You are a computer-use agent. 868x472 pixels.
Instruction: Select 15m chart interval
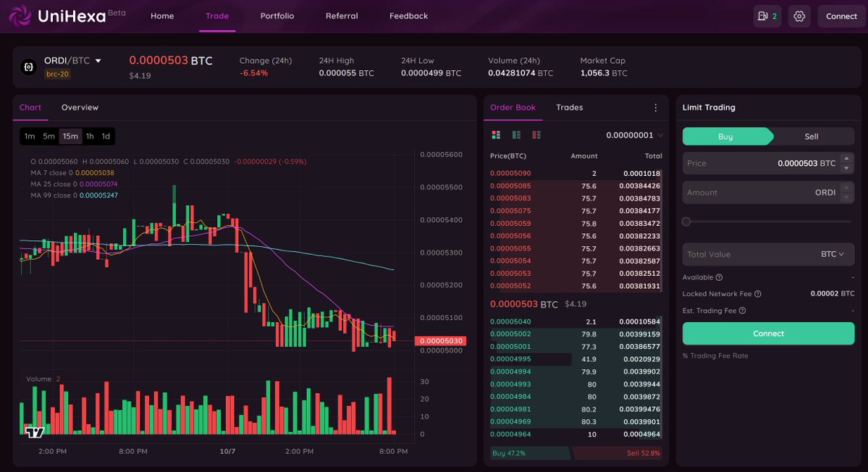pyautogui.click(x=70, y=136)
